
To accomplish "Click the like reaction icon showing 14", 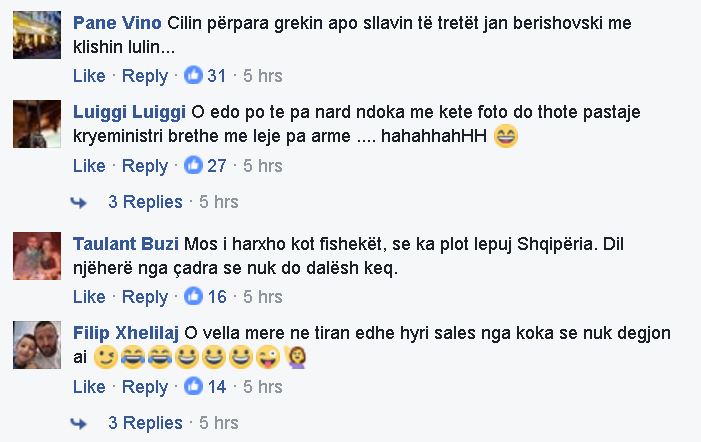I will point(194,386).
